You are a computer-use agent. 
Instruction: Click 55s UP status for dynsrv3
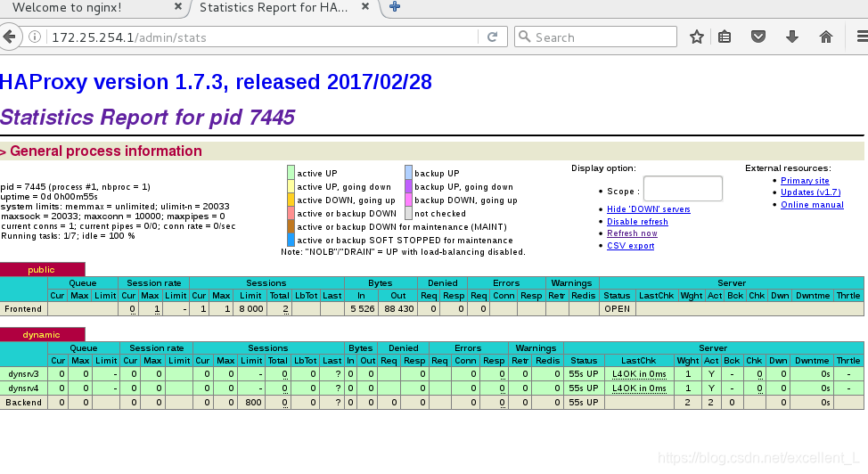[x=584, y=374]
